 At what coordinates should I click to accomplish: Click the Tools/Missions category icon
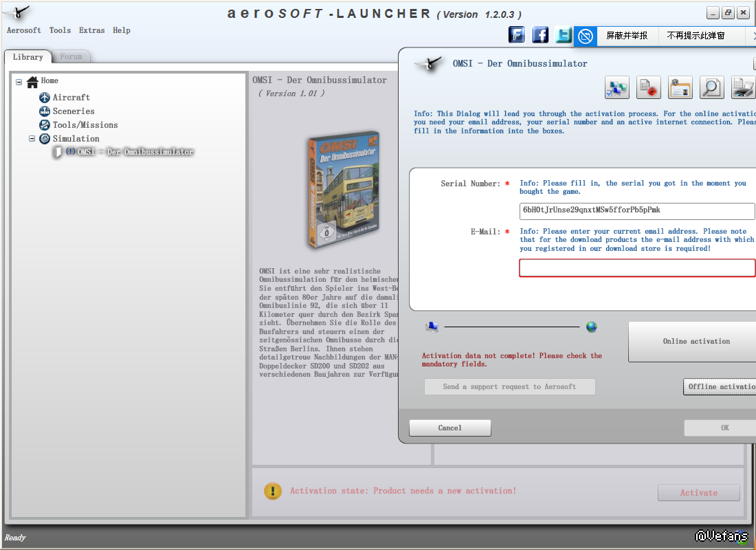45,125
